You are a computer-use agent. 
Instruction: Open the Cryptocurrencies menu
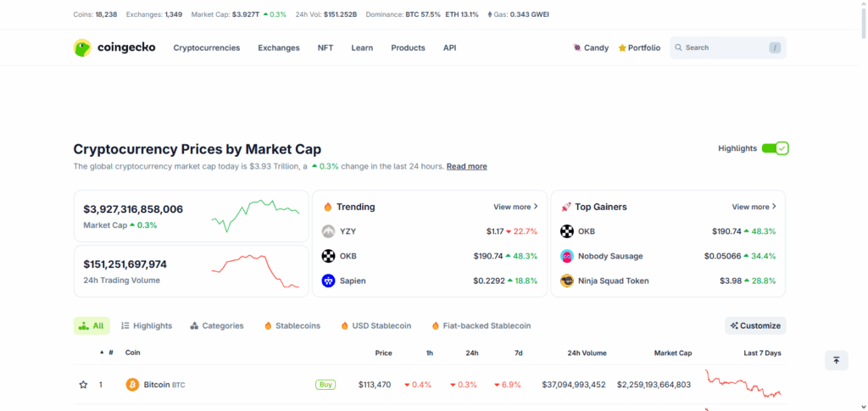[207, 48]
